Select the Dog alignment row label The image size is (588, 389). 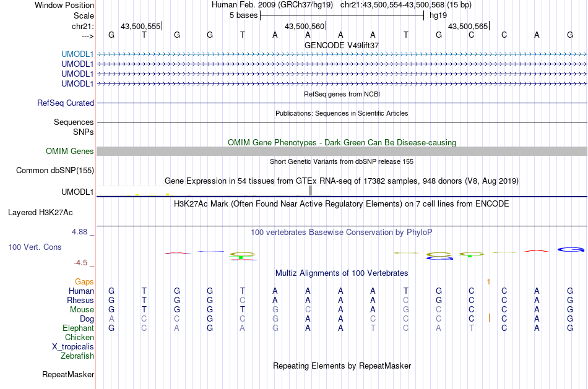click(87, 319)
